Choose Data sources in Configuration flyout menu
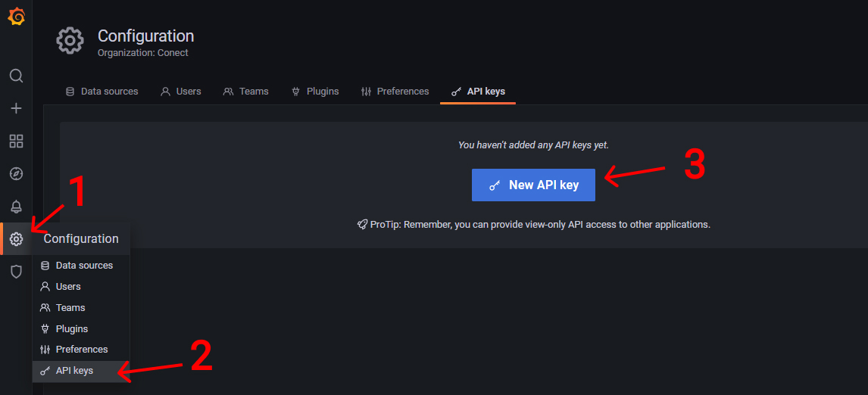The width and height of the screenshot is (868, 395). (x=81, y=266)
